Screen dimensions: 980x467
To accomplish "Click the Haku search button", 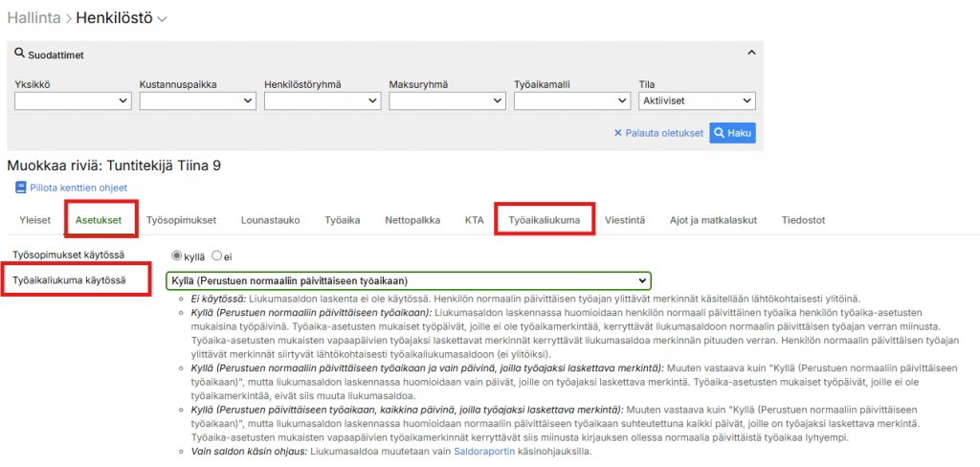I will [732, 133].
